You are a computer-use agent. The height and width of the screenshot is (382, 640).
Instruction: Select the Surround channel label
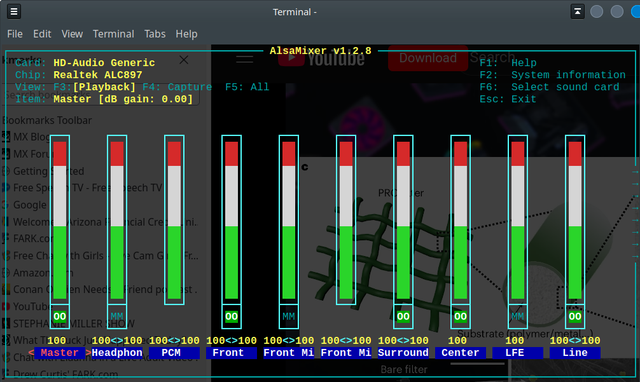tap(403, 353)
